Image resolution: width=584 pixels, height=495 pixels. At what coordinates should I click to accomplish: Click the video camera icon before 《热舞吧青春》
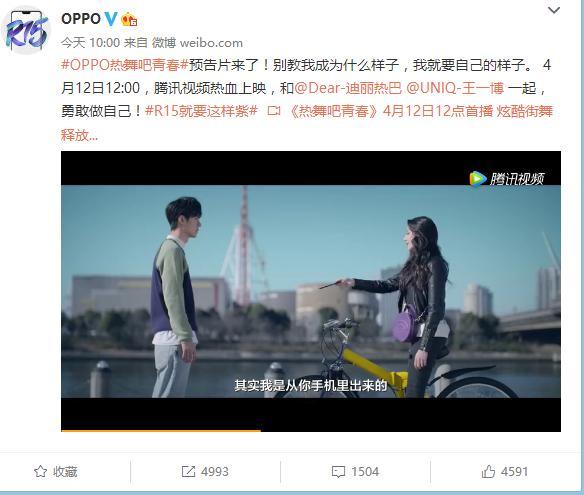pyautogui.click(x=274, y=111)
